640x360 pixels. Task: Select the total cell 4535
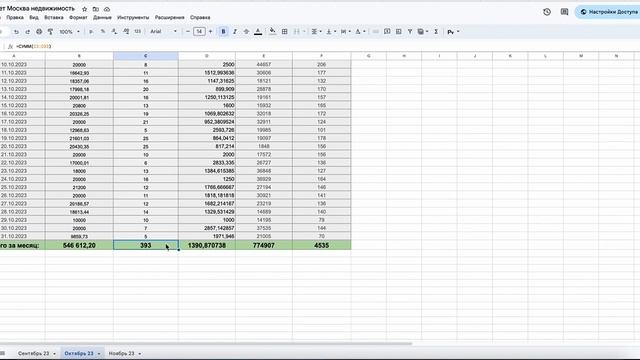pos(322,245)
